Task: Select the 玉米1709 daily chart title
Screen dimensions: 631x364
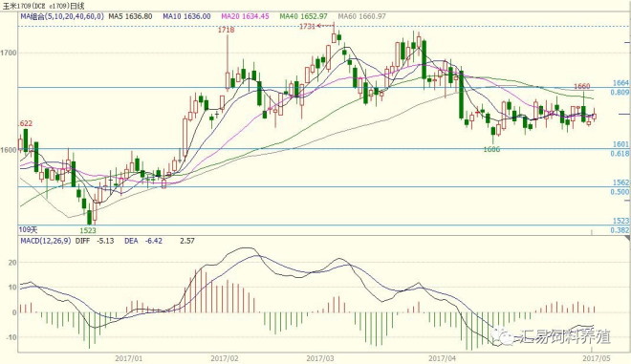Action: tap(44, 6)
